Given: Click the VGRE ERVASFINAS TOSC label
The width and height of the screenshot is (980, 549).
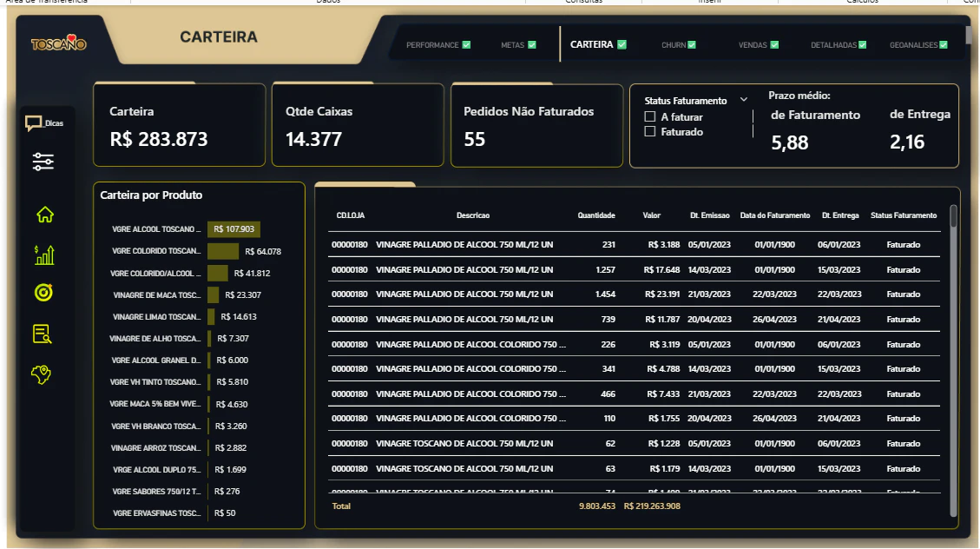Looking at the screenshot, I should tap(157, 513).
